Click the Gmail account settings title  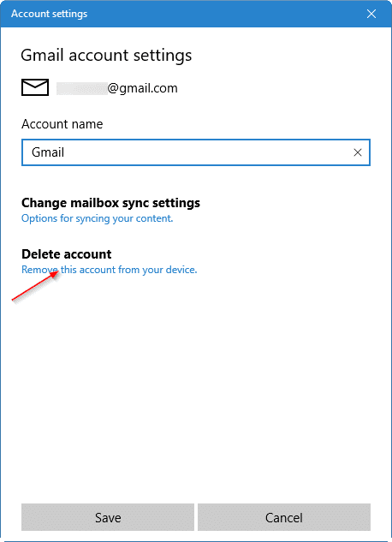(106, 56)
